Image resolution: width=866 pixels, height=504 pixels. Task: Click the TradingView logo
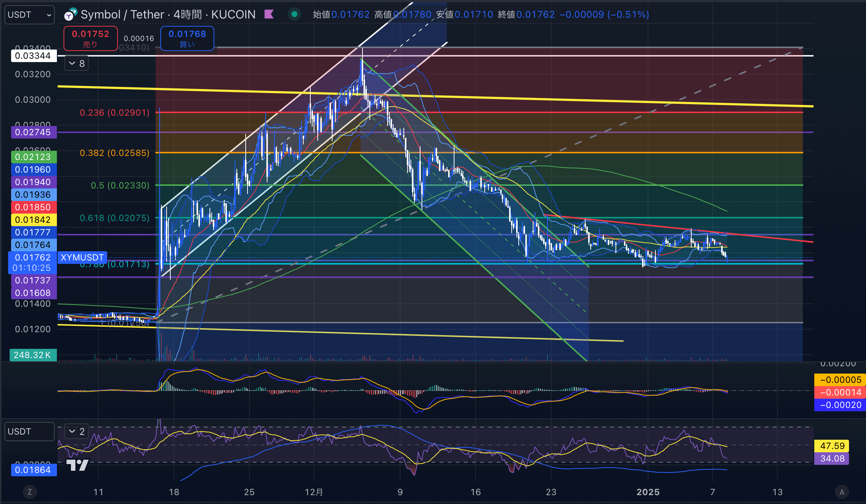point(77,464)
